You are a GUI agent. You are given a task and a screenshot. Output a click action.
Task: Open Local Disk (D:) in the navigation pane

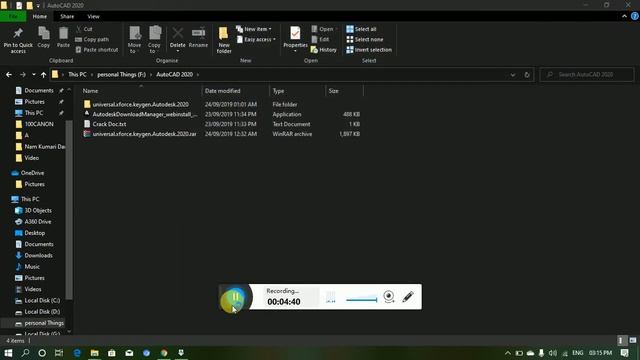click(38, 312)
